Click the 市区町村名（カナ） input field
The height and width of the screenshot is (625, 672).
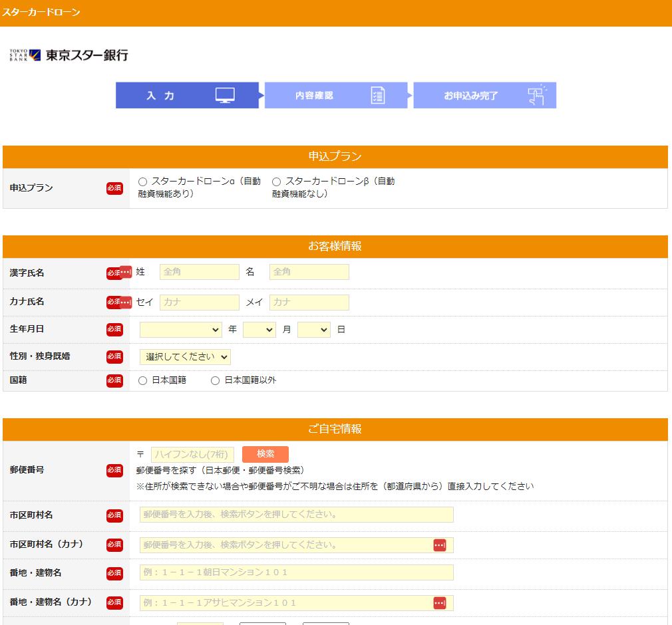pos(297,545)
